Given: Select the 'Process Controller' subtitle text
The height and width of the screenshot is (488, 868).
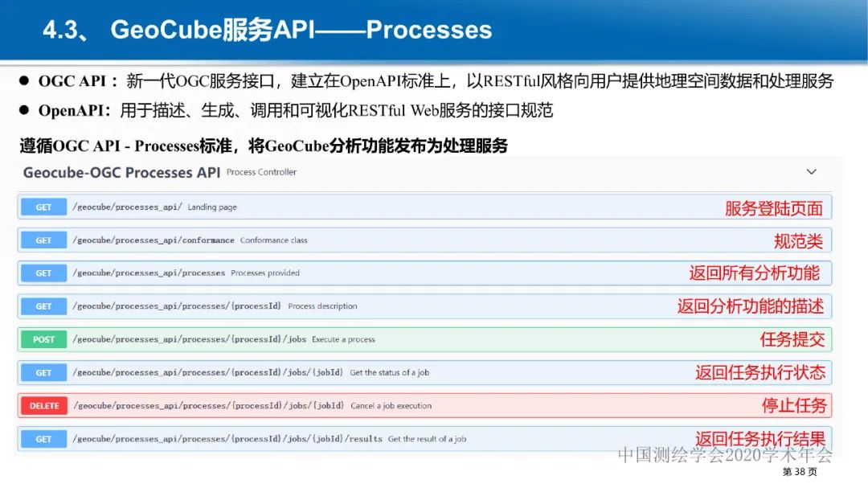Looking at the screenshot, I should pos(261,172).
